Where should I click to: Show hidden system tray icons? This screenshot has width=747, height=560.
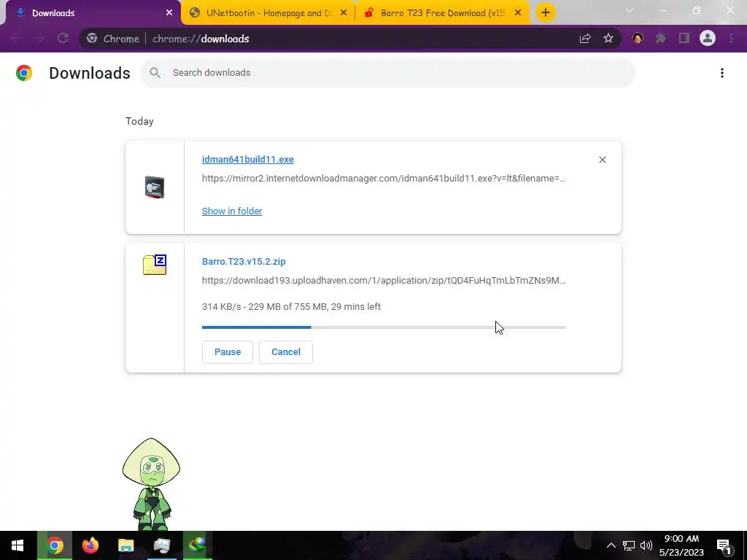tap(611, 545)
